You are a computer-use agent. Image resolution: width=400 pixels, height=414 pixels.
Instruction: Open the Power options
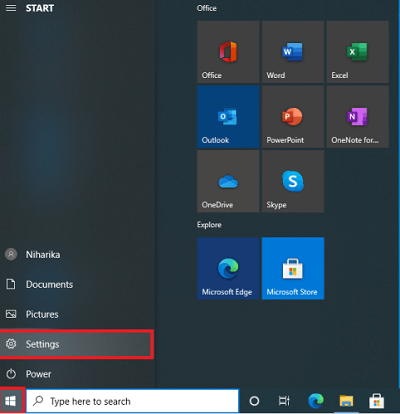point(77,374)
